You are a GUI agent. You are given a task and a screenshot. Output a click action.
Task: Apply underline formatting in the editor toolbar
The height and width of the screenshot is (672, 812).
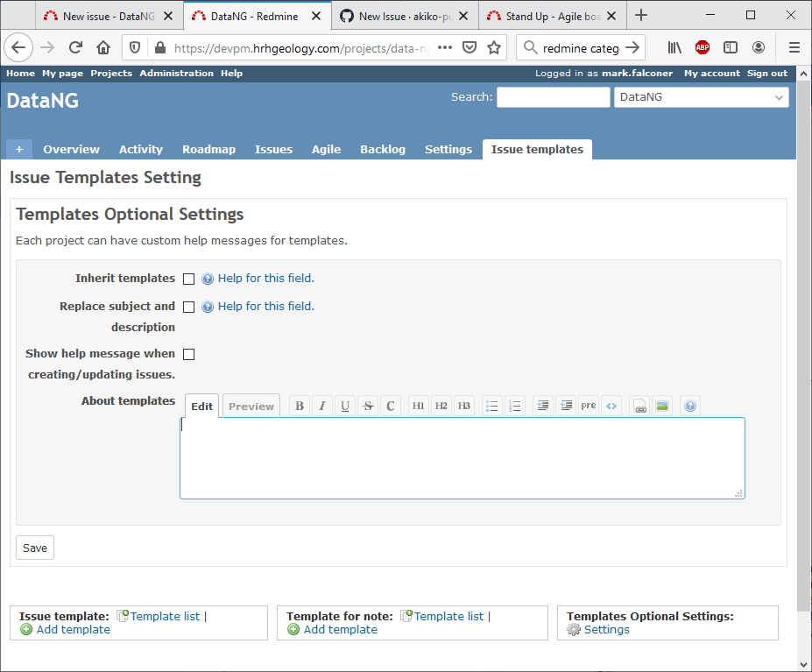tap(345, 406)
